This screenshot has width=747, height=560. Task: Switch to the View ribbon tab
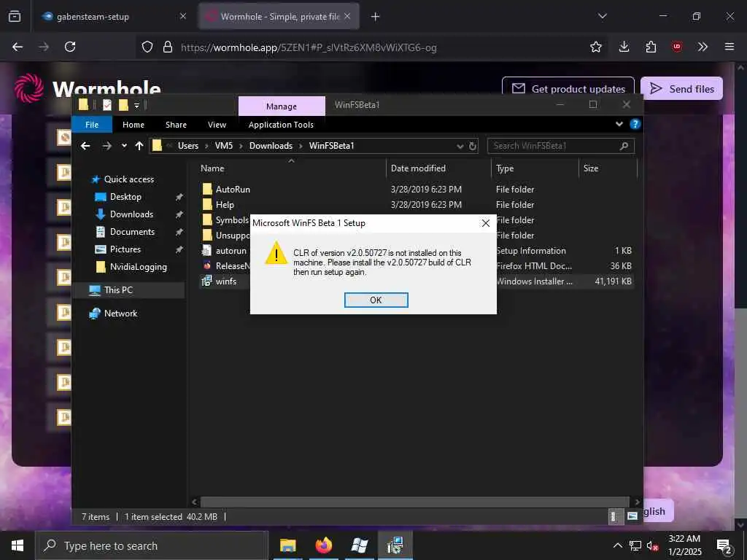pyautogui.click(x=217, y=125)
